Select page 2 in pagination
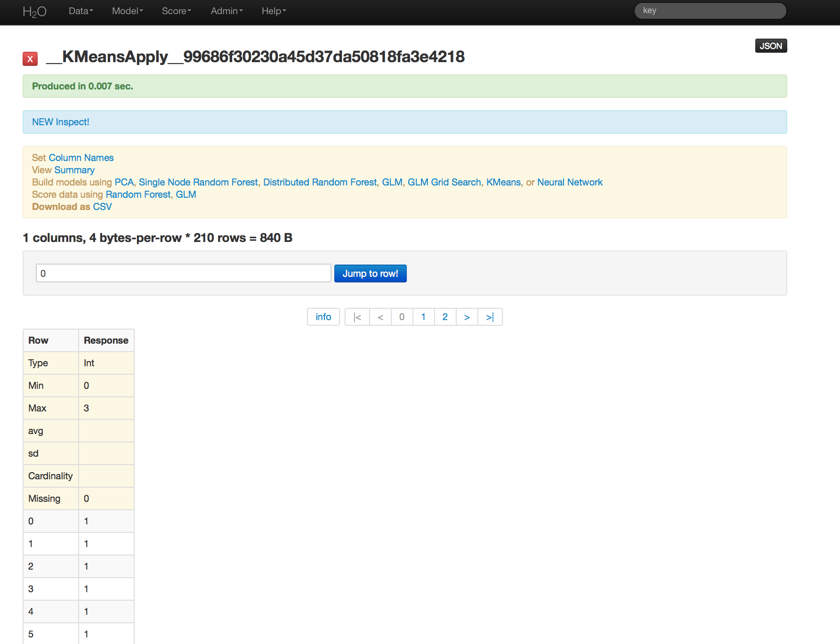The width and height of the screenshot is (840, 644). [x=445, y=317]
